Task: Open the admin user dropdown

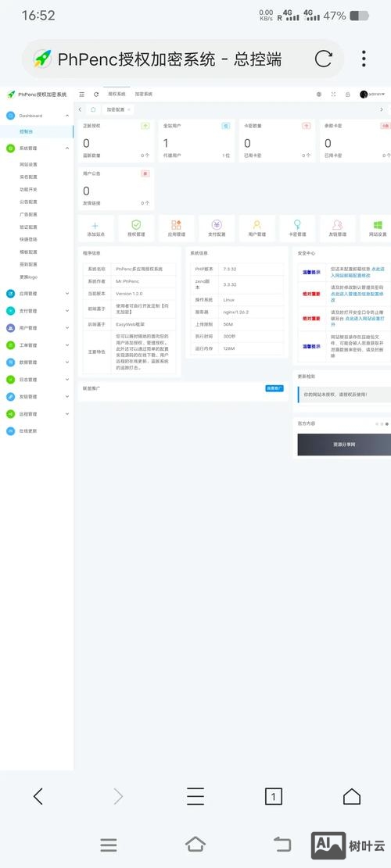Action: point(372,95)
